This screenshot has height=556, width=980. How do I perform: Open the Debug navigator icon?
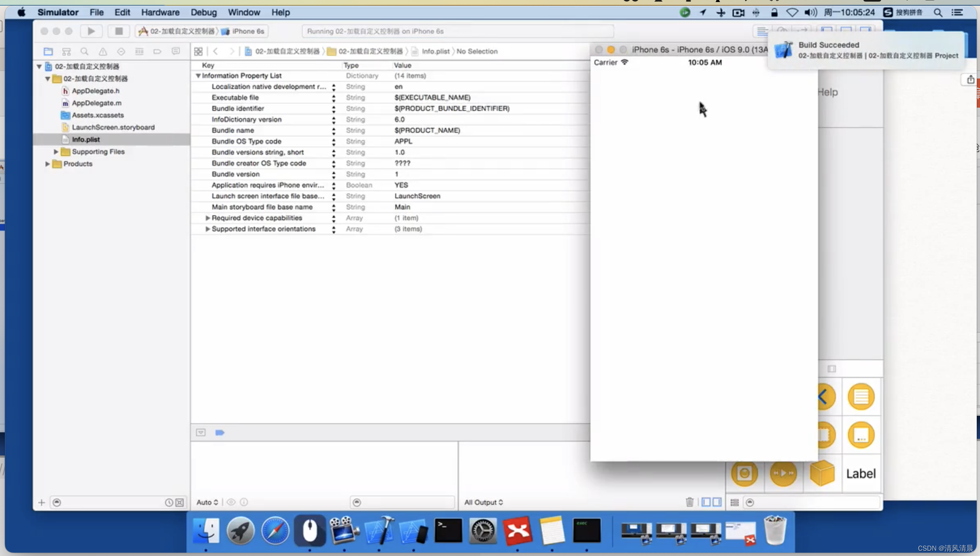point(139,51)
